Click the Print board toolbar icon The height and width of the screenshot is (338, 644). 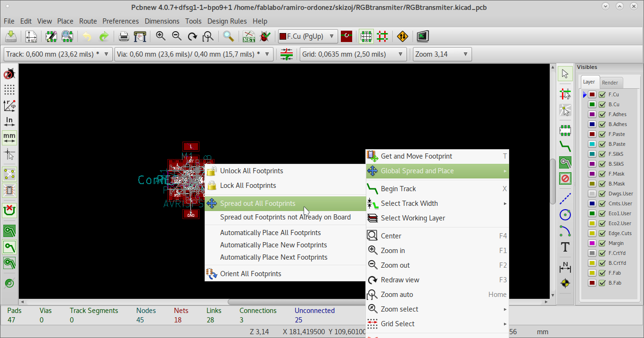pyautogui.click(x=124, y=36)
